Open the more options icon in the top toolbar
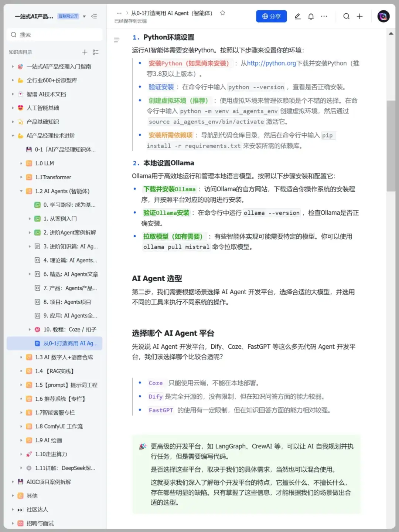 (324, 16)
